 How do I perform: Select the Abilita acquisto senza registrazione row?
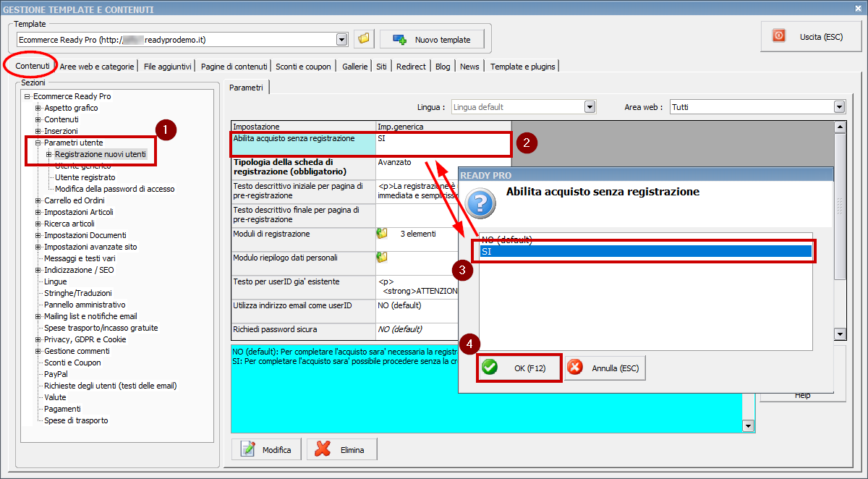(371, 144)
